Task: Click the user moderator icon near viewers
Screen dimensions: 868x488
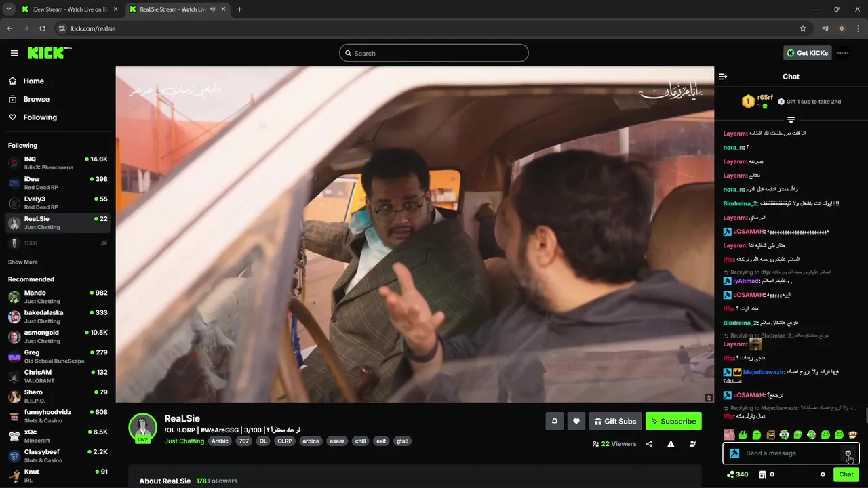Action: tap(692, 444)
